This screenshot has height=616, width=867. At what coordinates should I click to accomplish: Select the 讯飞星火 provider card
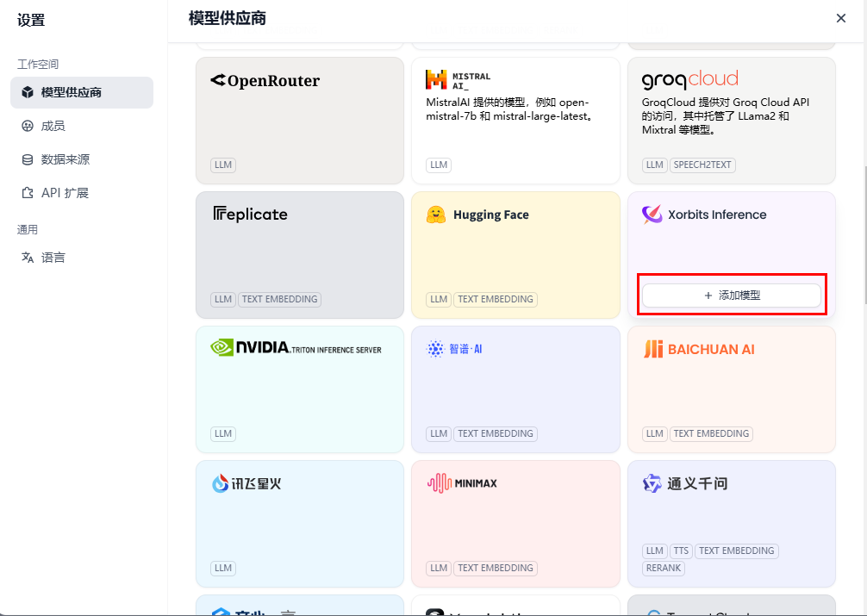(300, 524)
